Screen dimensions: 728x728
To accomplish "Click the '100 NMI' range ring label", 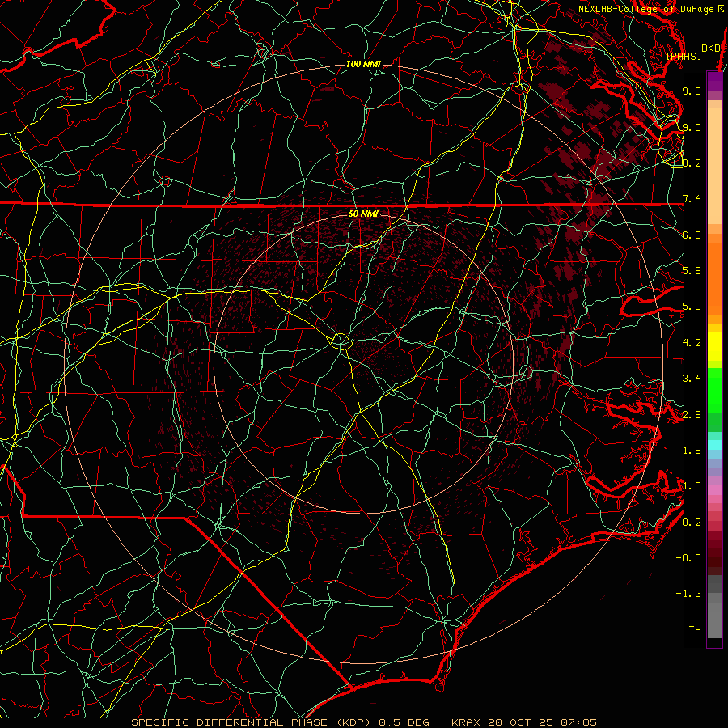I will pos(363,64).
